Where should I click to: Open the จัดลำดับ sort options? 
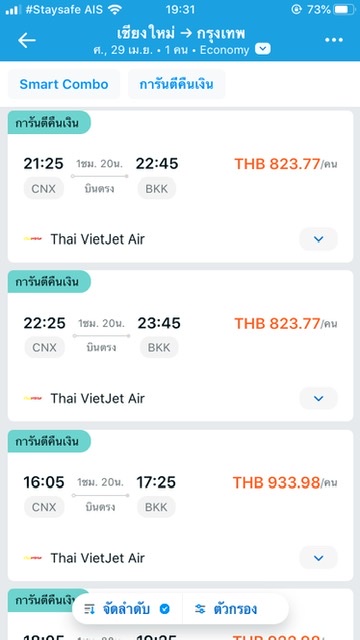coord(127,609)
